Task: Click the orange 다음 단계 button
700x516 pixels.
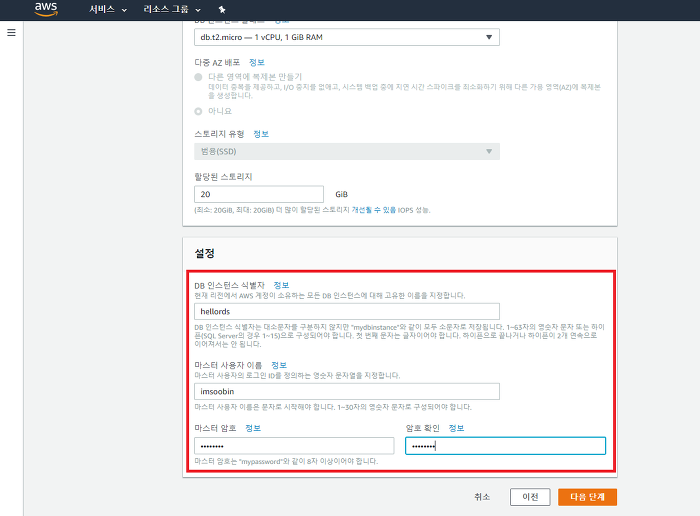Action: 588,497
